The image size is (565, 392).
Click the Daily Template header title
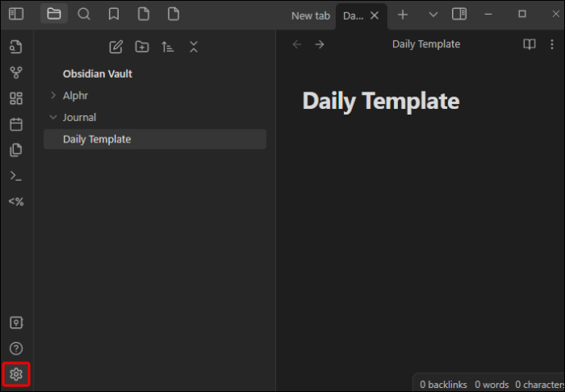pos(426,44)
